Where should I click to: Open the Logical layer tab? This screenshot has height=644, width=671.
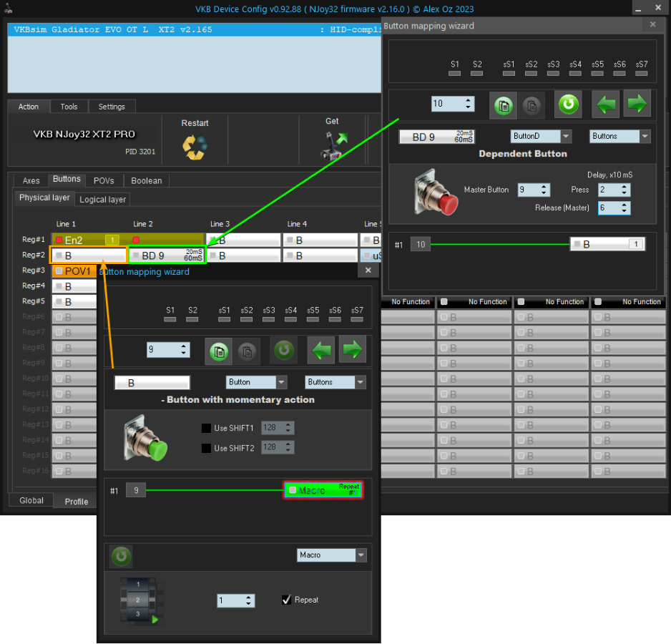point(102,200)
